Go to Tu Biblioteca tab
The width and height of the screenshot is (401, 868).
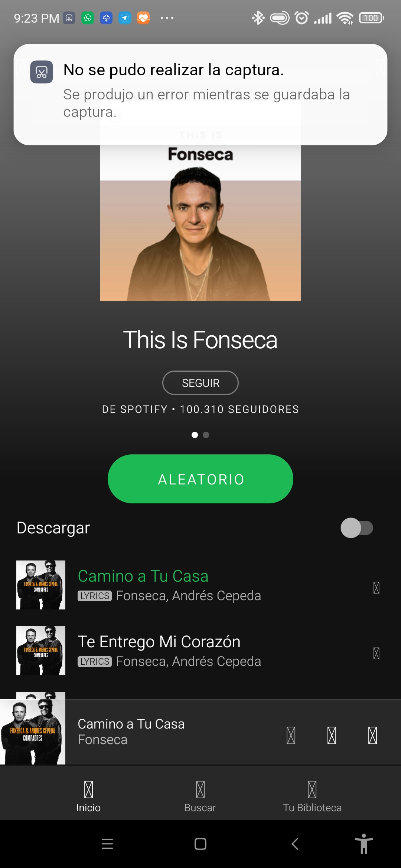pos(312,796)
